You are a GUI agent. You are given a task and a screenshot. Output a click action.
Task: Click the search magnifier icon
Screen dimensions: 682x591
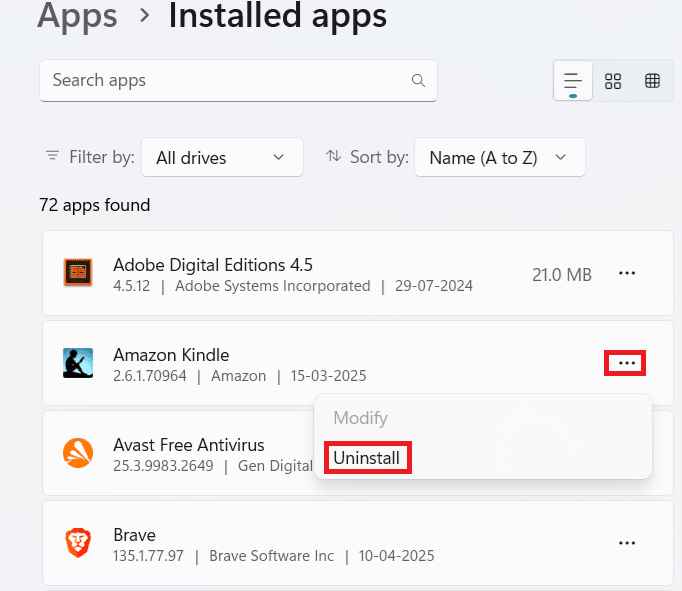418,80
